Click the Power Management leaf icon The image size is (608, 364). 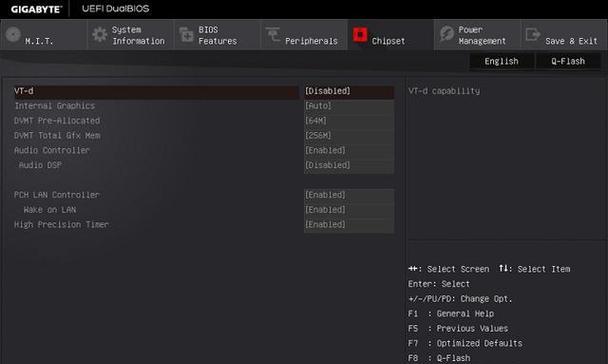click(447, 34)
